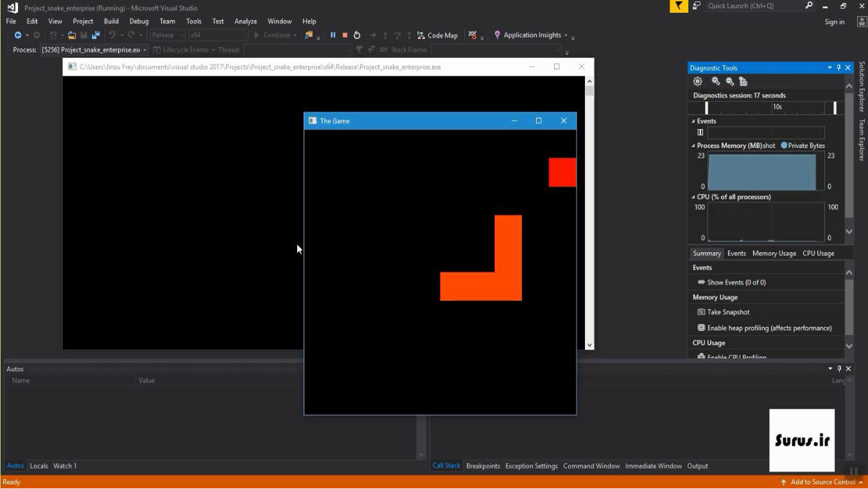Click the events pause track icon

tap(700, 133)
